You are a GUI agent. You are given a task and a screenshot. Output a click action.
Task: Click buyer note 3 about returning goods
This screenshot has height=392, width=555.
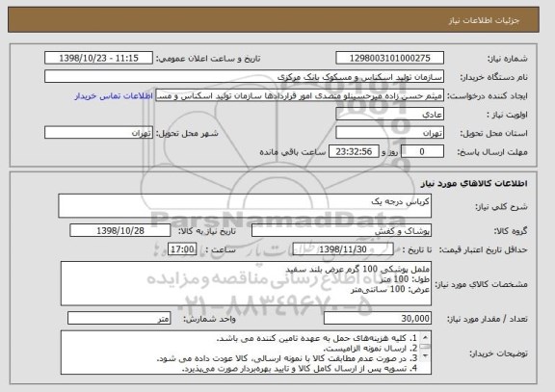point(287,358)
